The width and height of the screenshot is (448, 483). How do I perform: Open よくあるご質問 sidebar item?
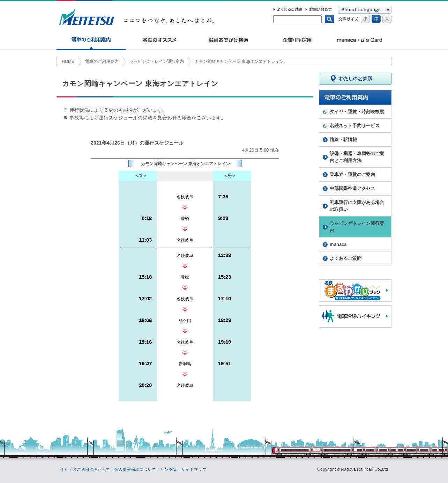(x=355, y=258)
